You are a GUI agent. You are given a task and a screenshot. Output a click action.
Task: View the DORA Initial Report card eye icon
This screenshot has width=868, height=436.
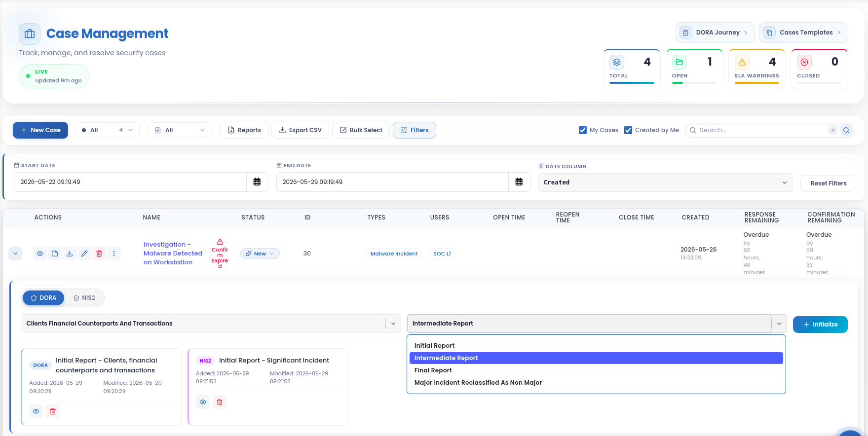(x=36, y=411)
